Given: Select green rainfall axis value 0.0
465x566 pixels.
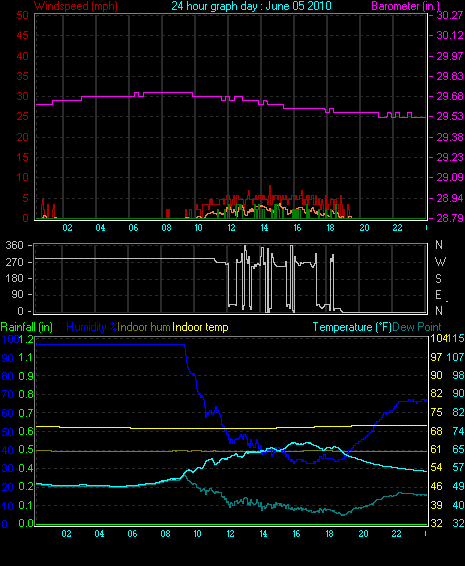Looking at the screenshot, I should [x=26, y=523].
